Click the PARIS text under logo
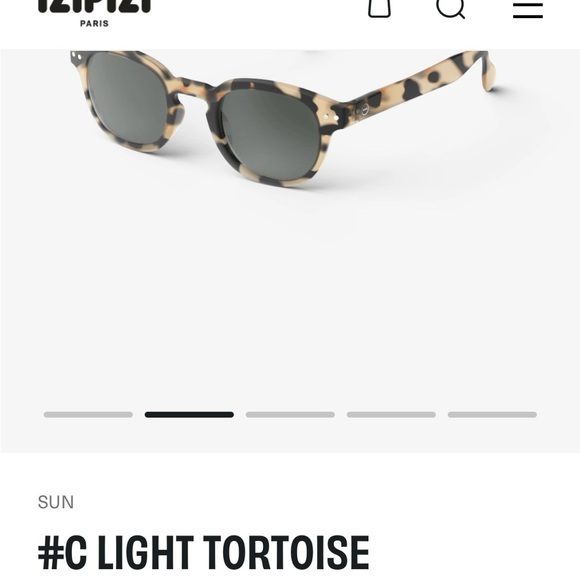Viewport: 580px width, 580px height. click(x=95, y=23)
